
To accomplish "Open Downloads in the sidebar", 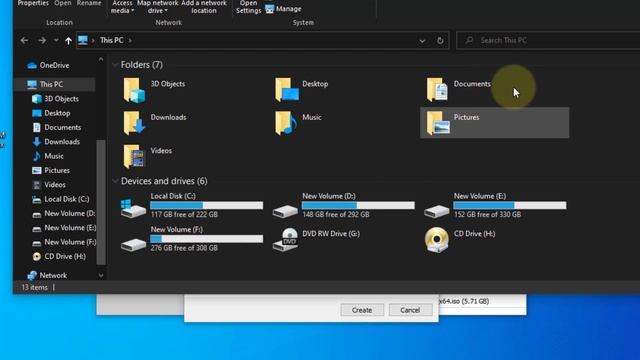I will [56, 142].
